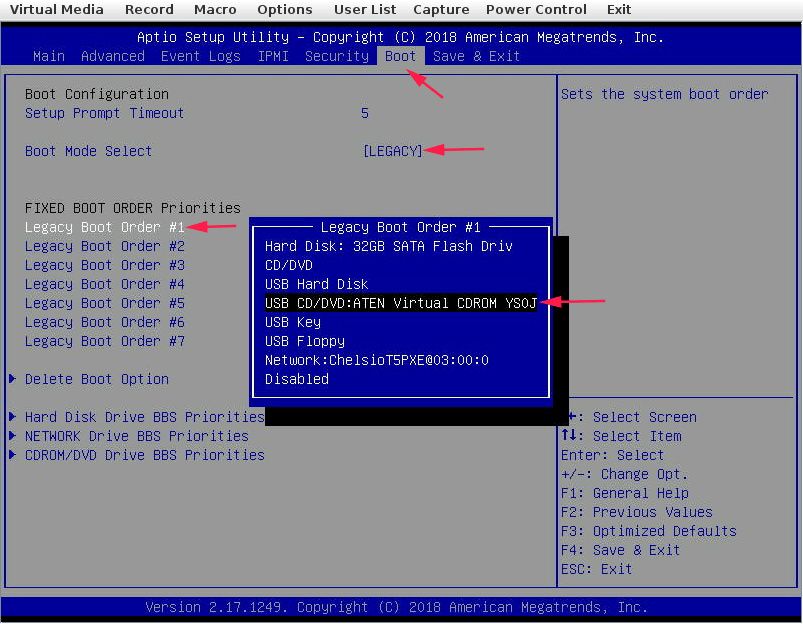
Task: Switch to the Save & Exit tab
Action: click(x=476, y=56)
